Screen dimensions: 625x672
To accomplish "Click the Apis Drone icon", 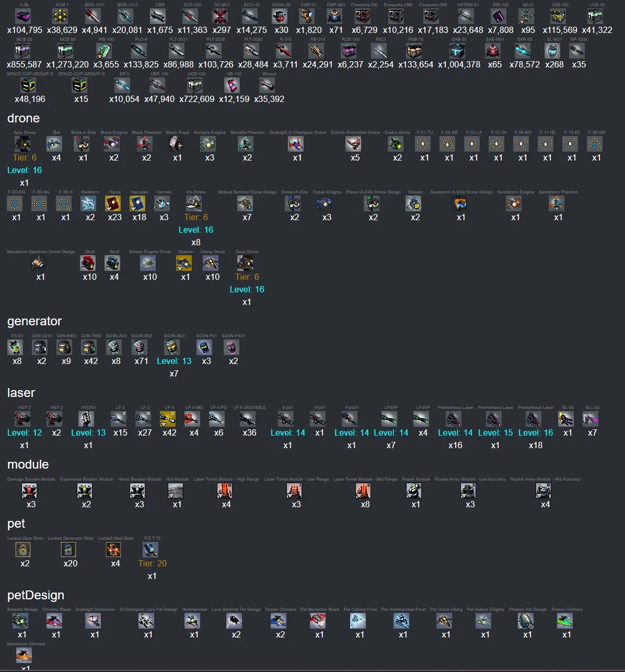I will click(x=23, y=144).
